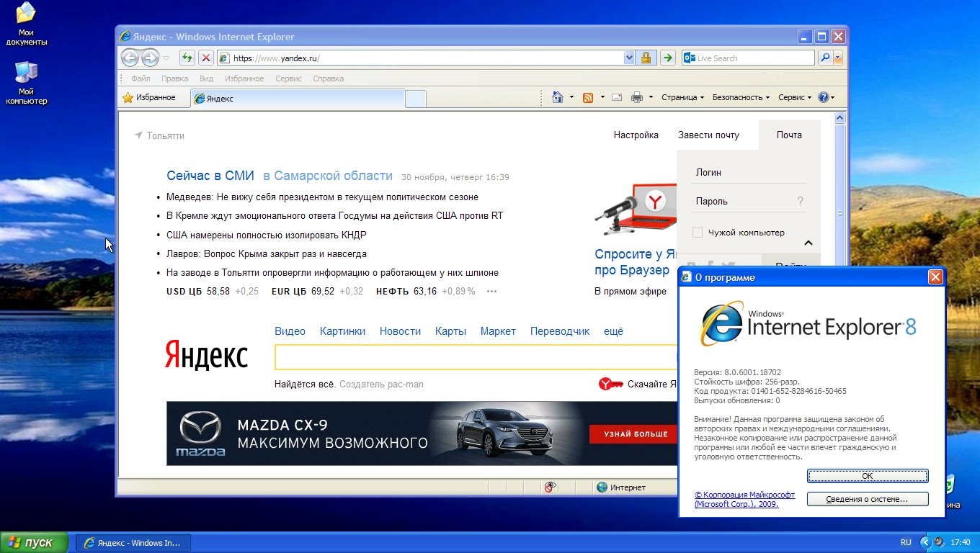
Task: Open the Безопасность command bar dropdown
Action: click(x=741, y=97)
